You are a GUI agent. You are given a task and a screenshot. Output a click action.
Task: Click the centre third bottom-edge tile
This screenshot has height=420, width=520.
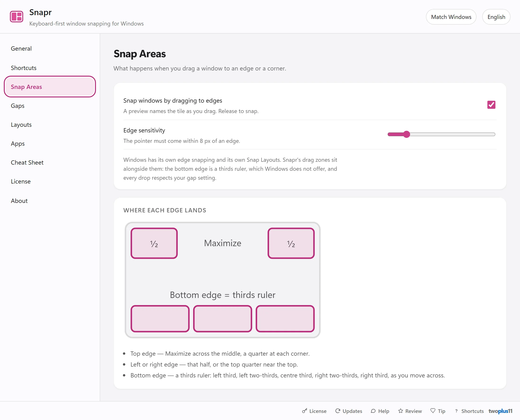pyautogui.click(x=222, y=319)
